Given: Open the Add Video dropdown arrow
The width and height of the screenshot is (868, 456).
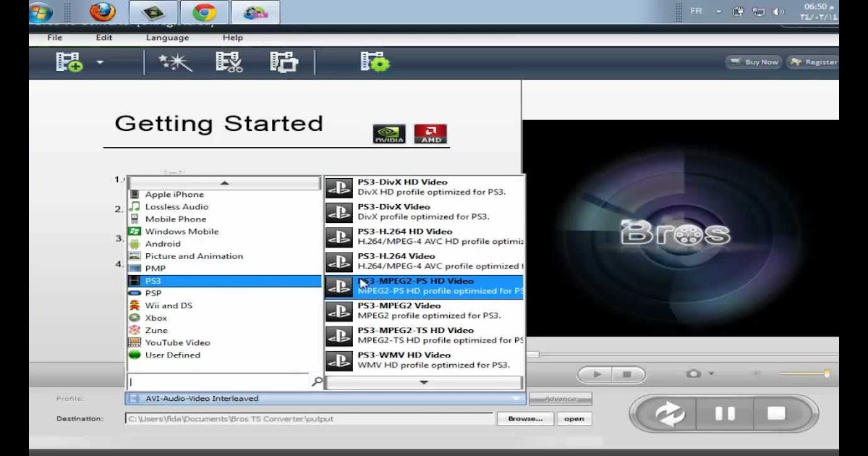Looking at the screenshot, I should coord(100,62).
